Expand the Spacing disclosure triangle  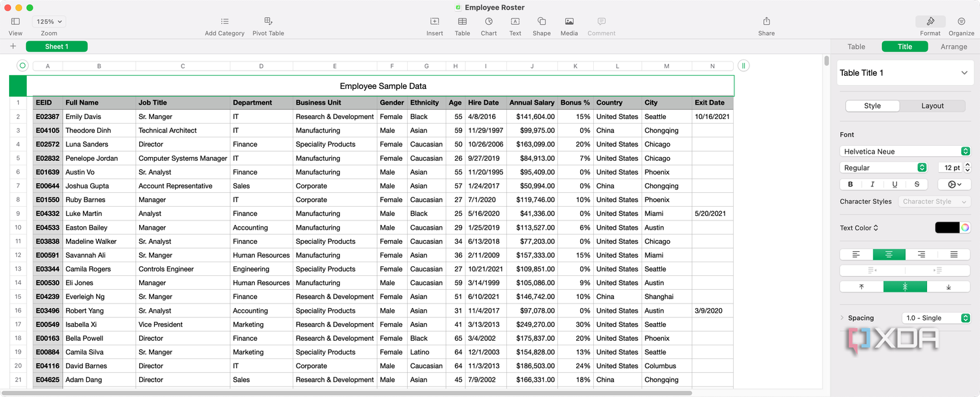842,318
